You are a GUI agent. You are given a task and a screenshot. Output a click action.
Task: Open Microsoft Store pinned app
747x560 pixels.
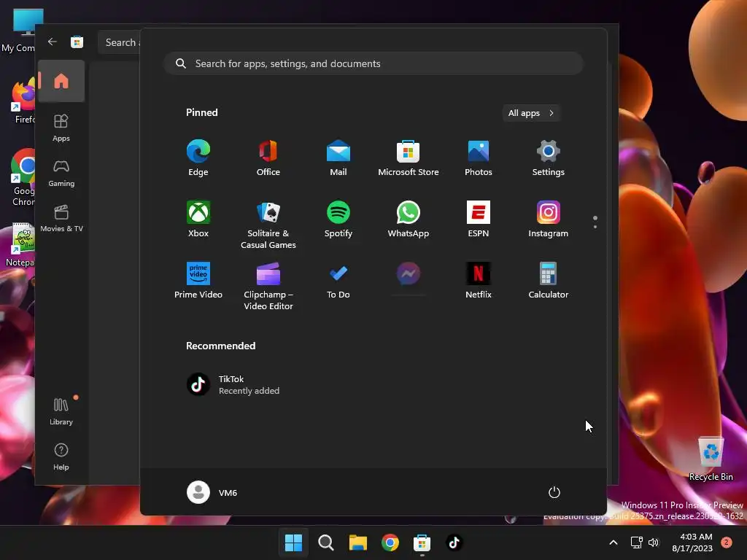409,158
